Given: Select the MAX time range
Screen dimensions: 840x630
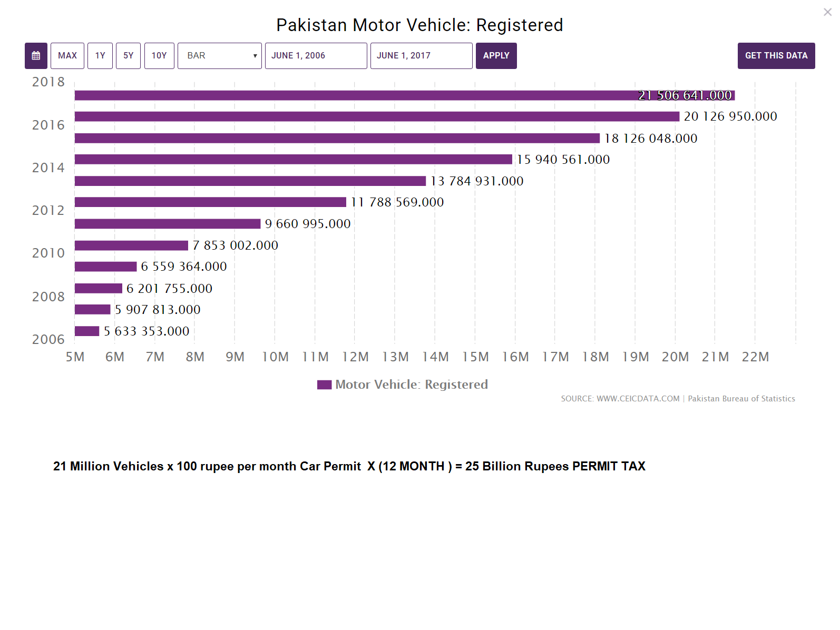Looking at the screenshot, I should pyautogui.click(x=67, y=56).
